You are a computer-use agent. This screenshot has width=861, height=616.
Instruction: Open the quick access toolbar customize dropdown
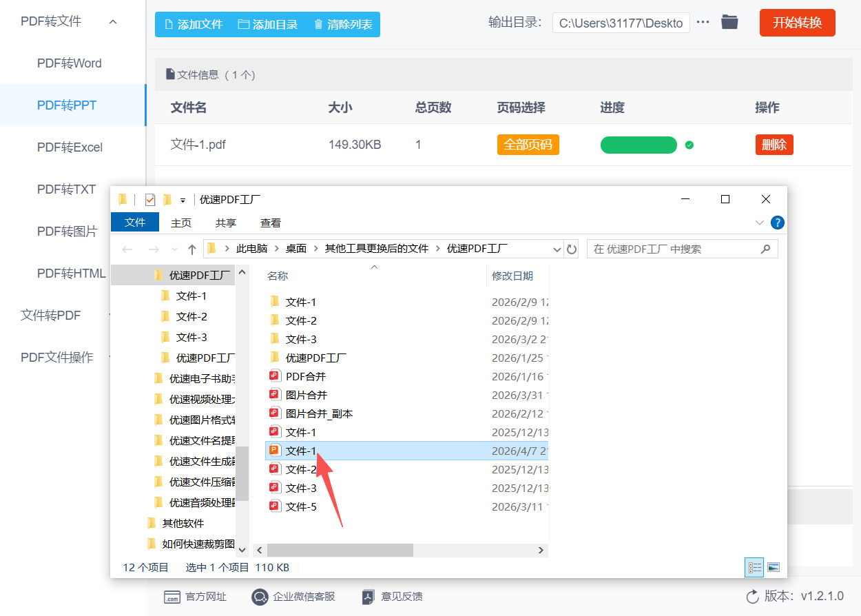coord(183,201)
